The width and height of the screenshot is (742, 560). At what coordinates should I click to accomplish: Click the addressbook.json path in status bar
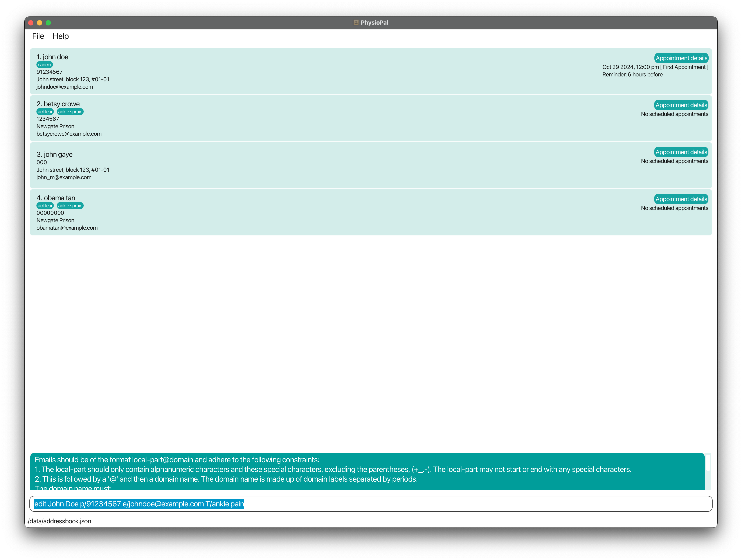pos(59,521)
